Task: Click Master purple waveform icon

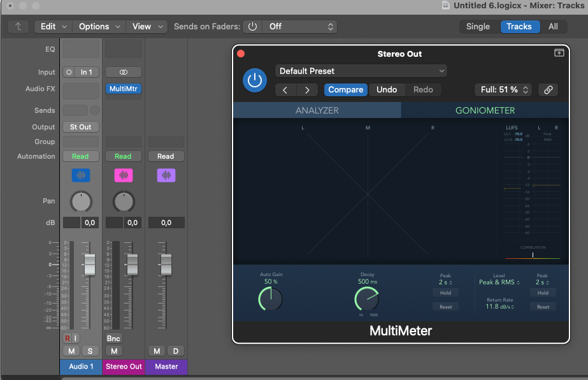Action: tap(166, 175)
